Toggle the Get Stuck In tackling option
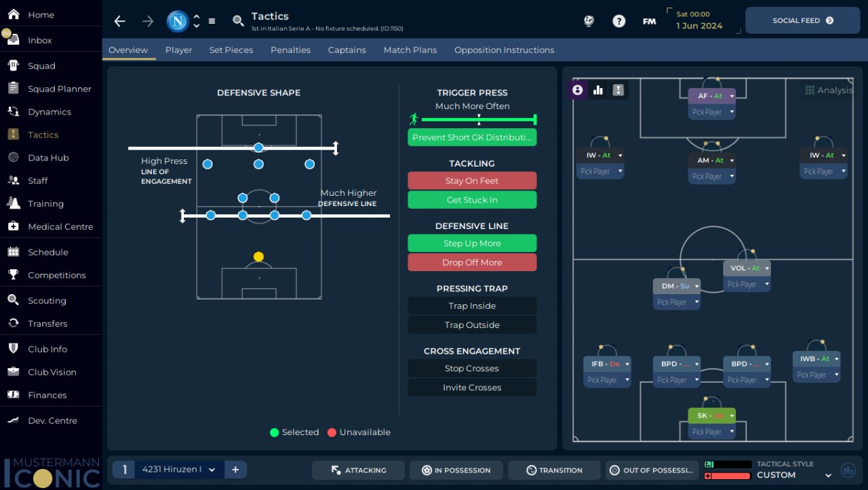Viewport: 868px width, 490px height. click(x=472, y=200)
